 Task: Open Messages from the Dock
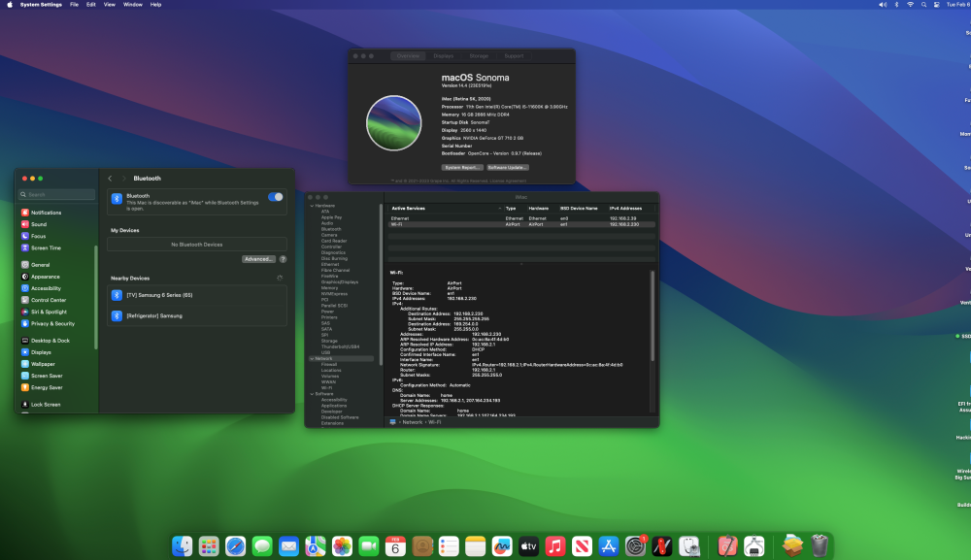[262, 546]
